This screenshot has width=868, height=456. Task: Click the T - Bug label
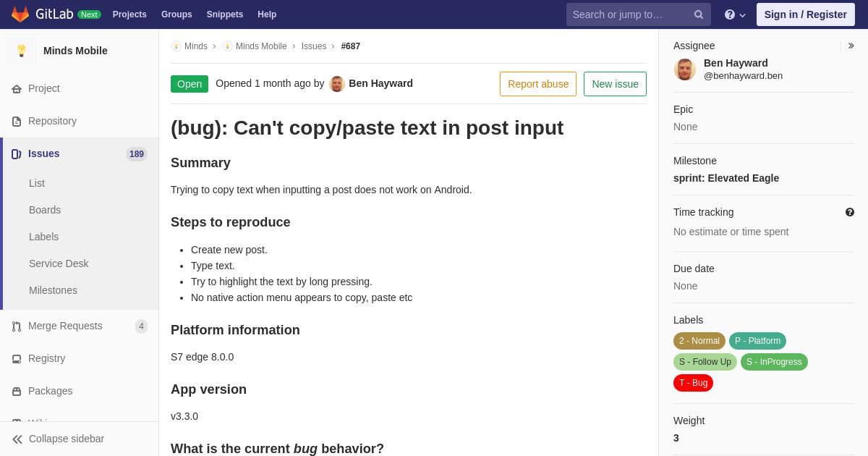tap(693, 383)
